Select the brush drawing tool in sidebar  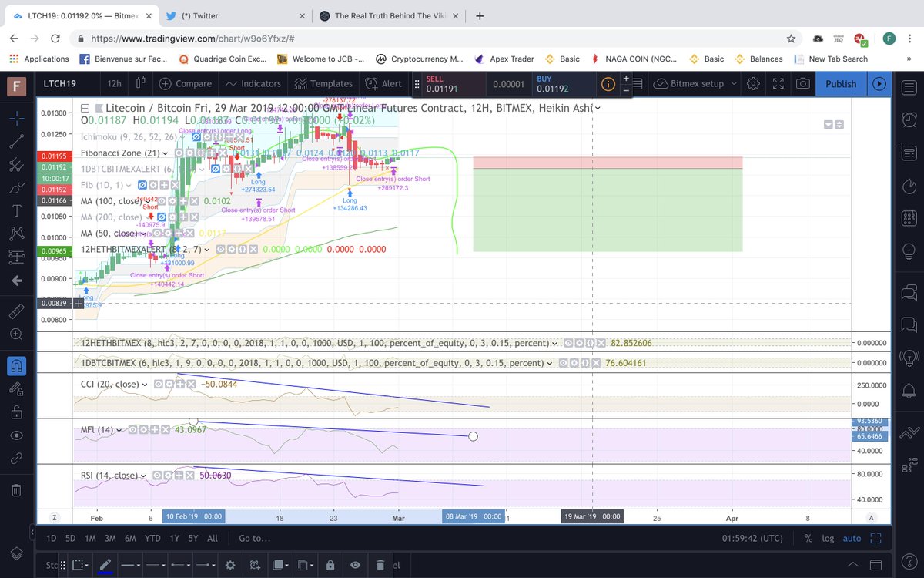pyautogui.click(x=16, y=187)
